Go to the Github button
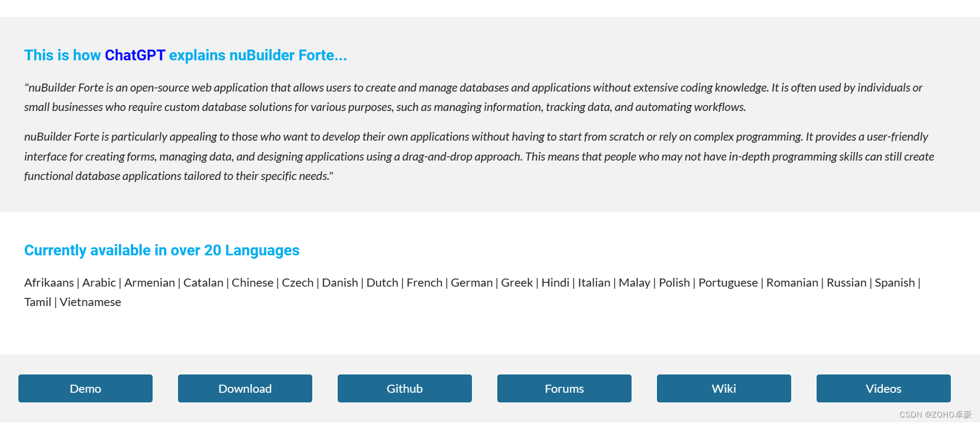 (x=405, y=388)
